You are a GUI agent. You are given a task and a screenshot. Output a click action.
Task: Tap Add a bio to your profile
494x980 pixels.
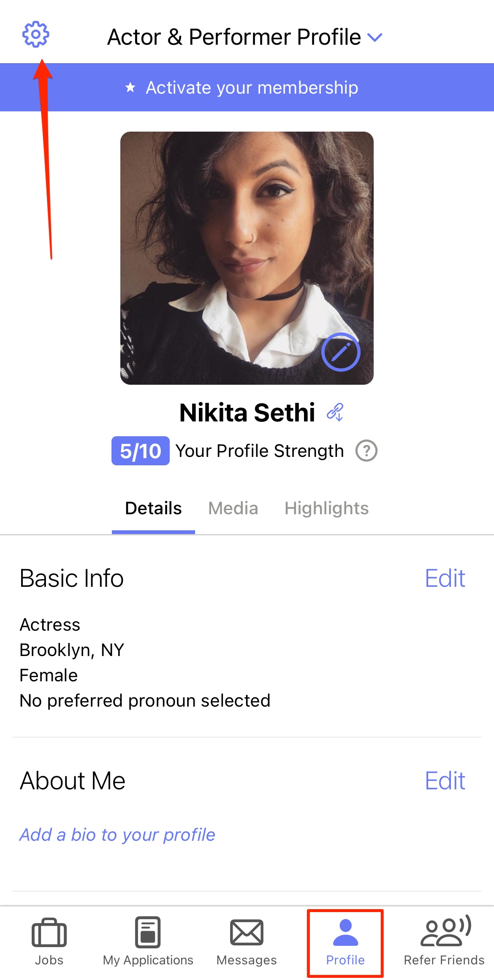(x=117, y=835)
